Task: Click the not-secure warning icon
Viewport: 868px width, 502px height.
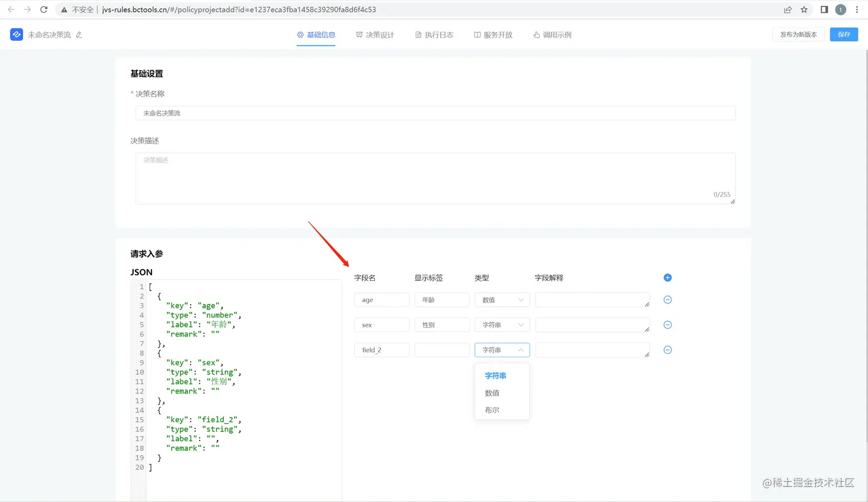Action: 64,10
